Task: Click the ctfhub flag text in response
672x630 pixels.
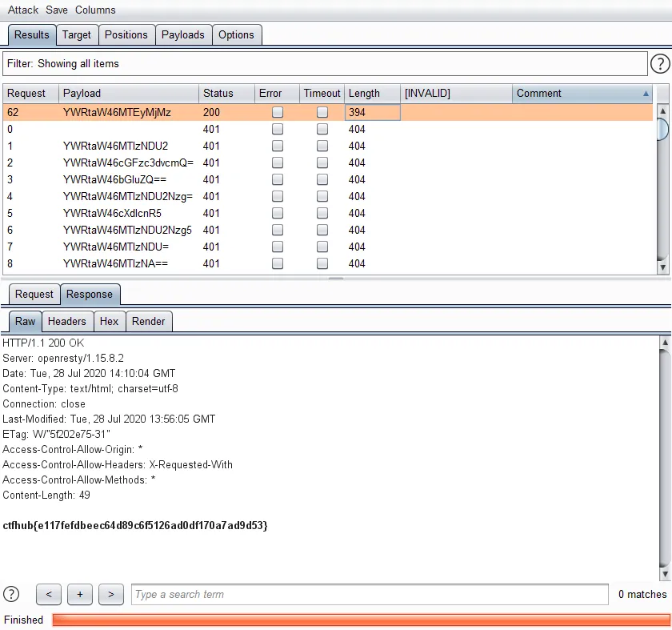Action: [135, 525]
